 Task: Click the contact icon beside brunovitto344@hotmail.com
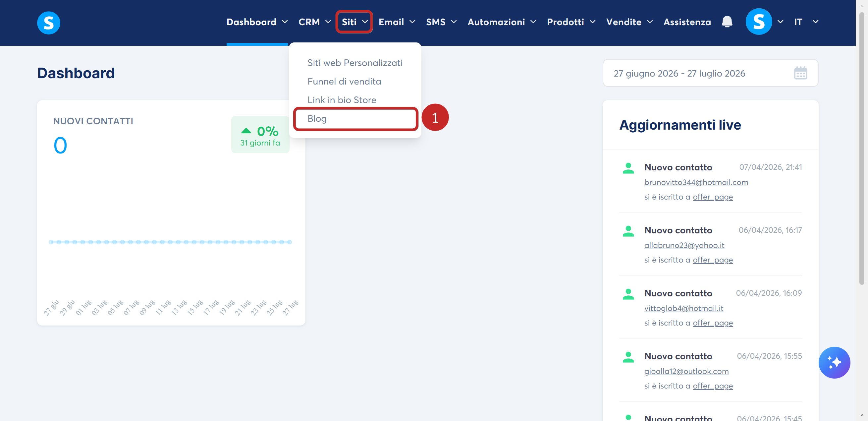pos(628,168)
